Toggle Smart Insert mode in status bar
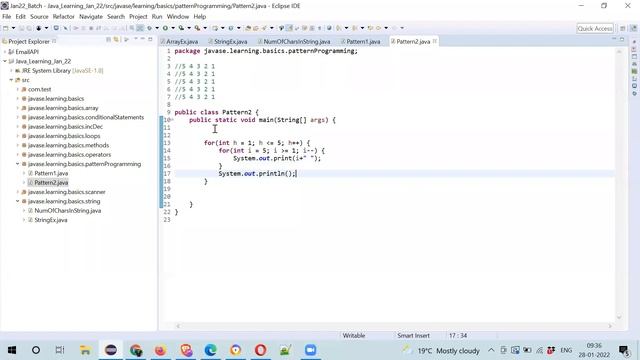This screenshot has width=640, height=360. (x=413, y=336)
